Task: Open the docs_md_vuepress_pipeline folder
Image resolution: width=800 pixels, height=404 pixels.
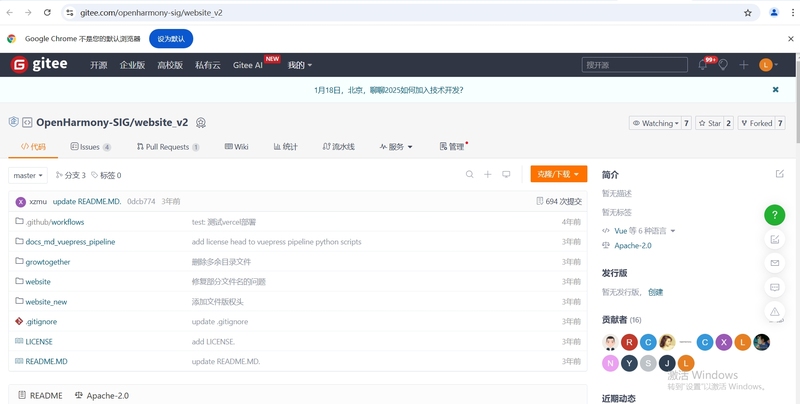Action: coord(70,242)
